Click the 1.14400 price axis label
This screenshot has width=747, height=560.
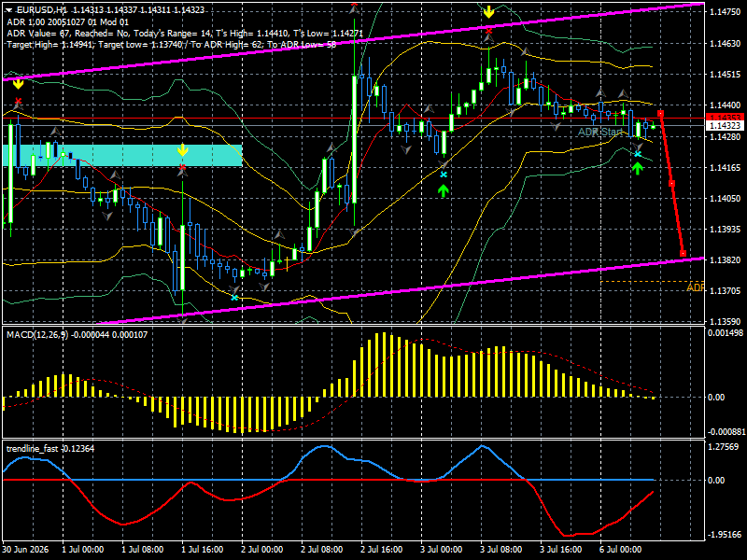click(x=725, y=105)
